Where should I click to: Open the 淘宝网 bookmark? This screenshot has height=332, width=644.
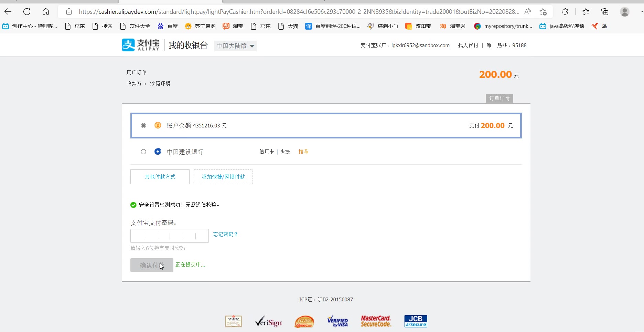coord(453,26)
